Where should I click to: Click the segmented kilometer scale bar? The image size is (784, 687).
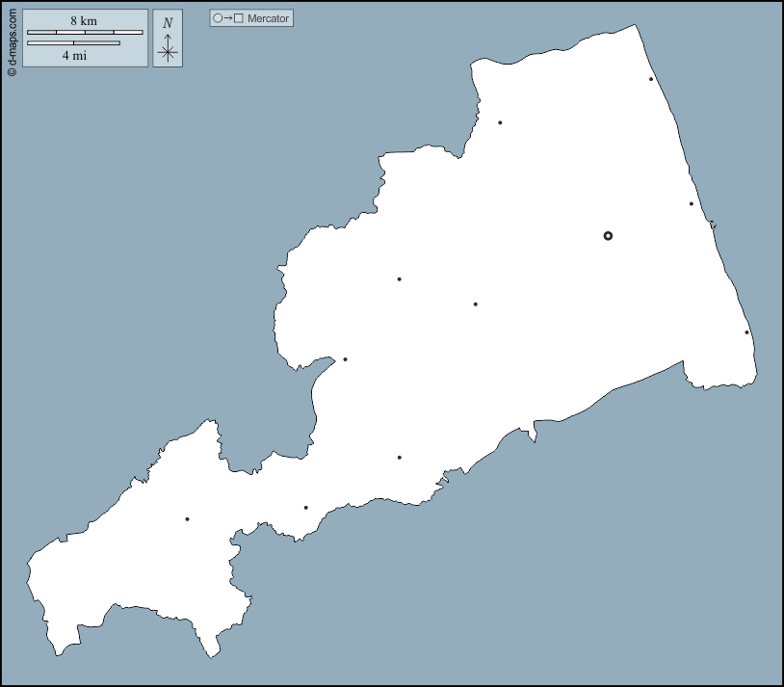85,33
